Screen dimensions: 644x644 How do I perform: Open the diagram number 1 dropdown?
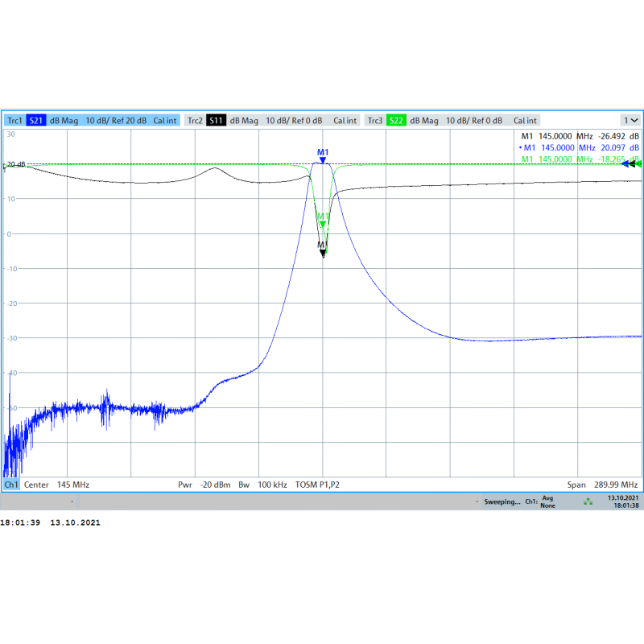[x=631, y=120]
